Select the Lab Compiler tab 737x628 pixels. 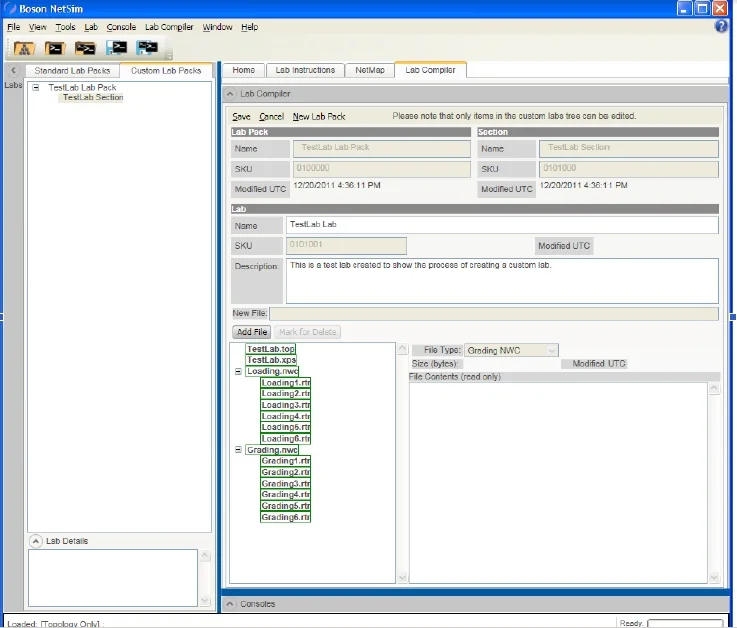[x=430, y=70]
